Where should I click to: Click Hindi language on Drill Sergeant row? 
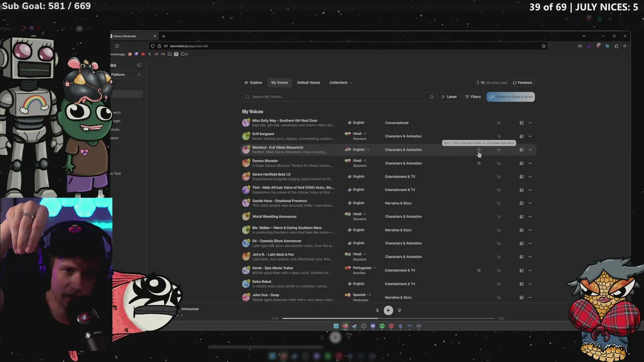pos(357,134)
